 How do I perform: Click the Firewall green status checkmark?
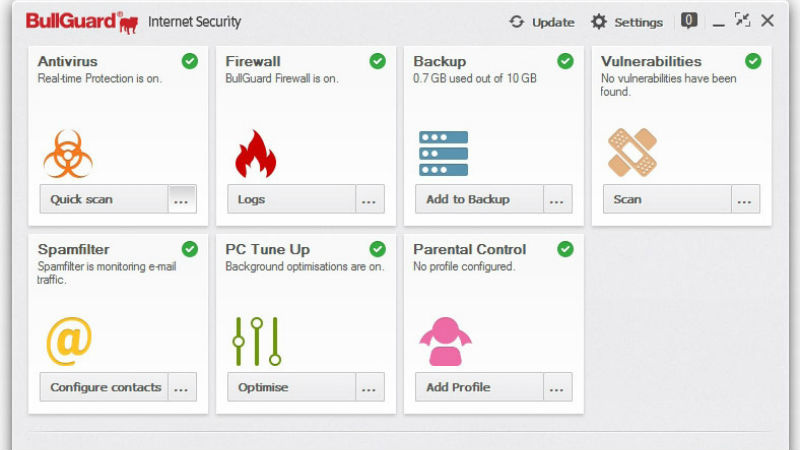tap(378, 61)
